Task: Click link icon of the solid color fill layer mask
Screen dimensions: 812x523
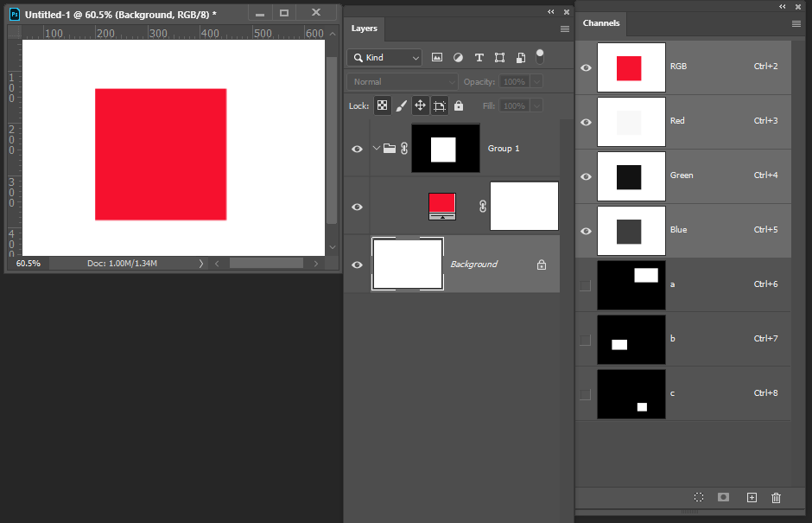Action: 483,207
